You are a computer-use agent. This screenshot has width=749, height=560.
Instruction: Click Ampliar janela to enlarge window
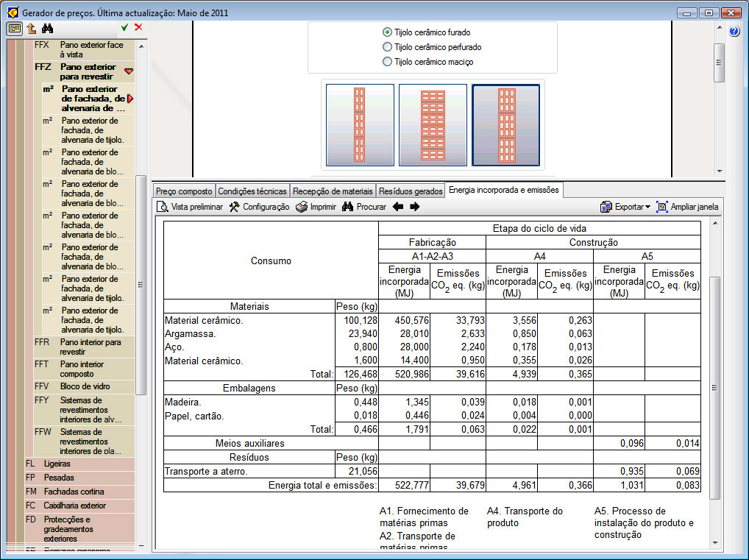687,207
